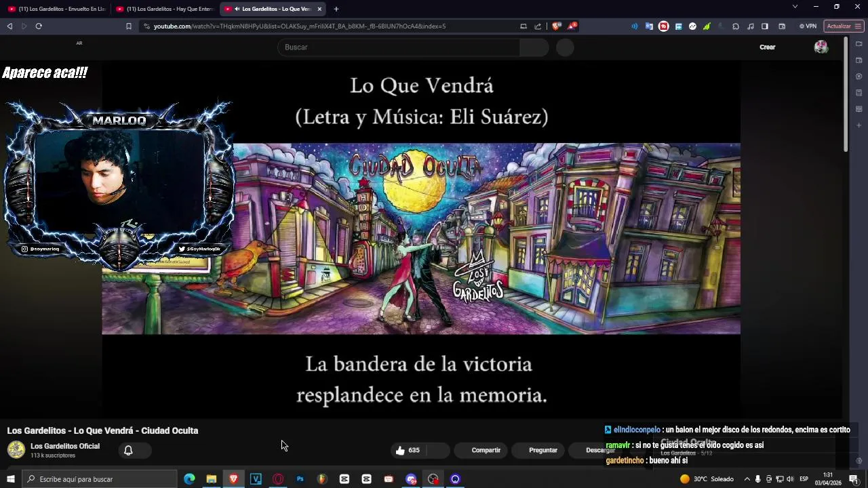Viewport: 868px width, 488px height.
Task: Toggle the subscription notification bell
Action: coord(128,450)
